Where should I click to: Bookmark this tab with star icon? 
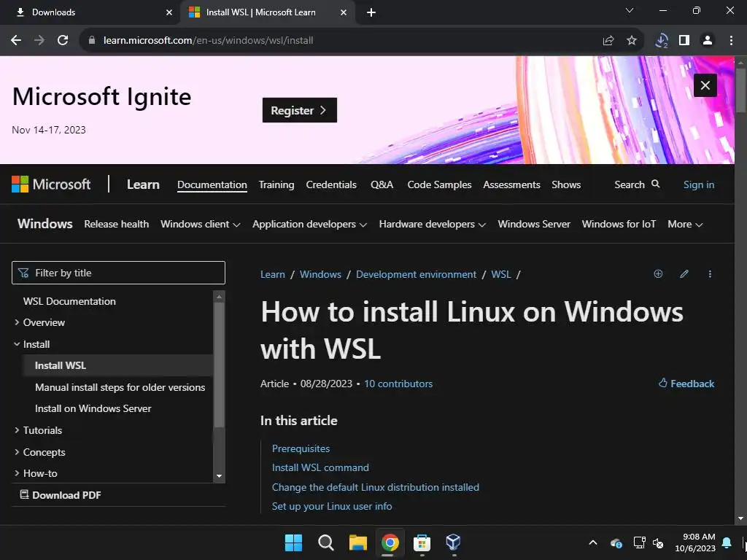coord(632,41)
